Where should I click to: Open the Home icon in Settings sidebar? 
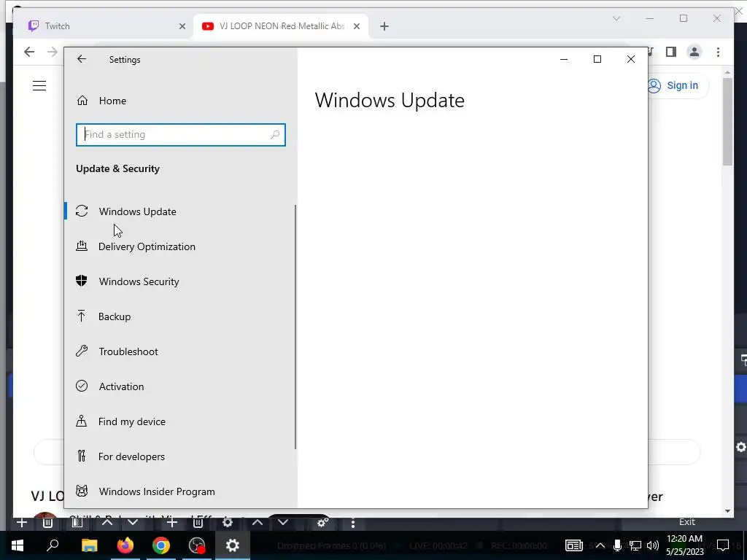point(82,101)
